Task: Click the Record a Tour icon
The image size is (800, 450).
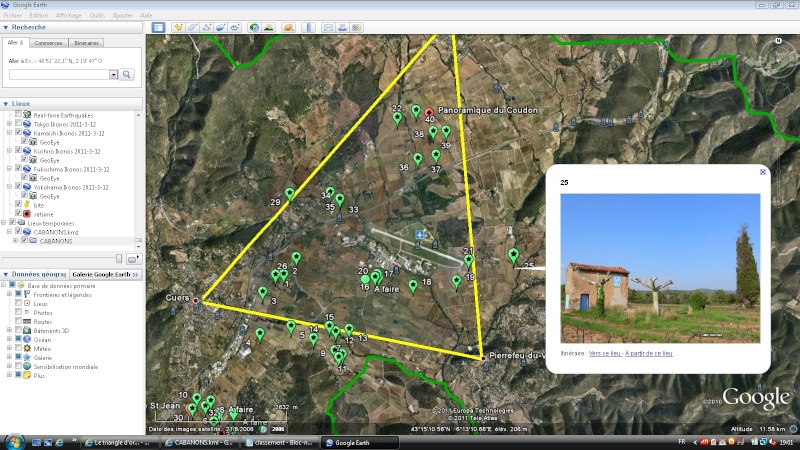Action: 235,28
